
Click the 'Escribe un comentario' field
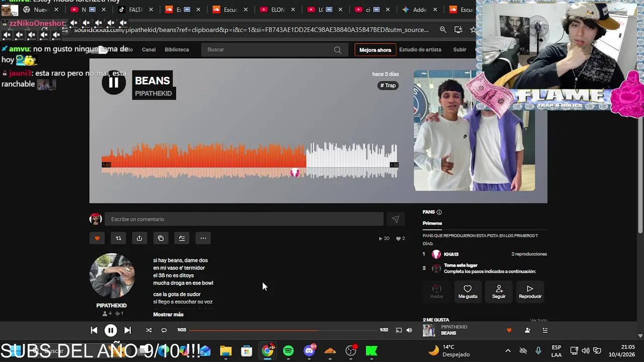tap(244, 219)
